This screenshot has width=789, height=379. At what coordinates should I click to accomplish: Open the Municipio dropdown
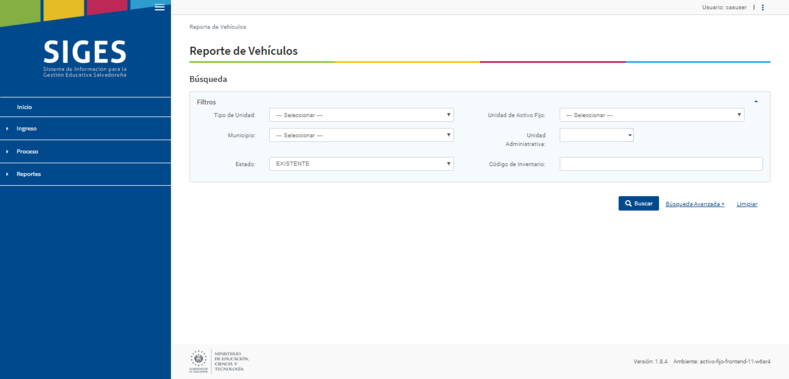tap(361, 135)
